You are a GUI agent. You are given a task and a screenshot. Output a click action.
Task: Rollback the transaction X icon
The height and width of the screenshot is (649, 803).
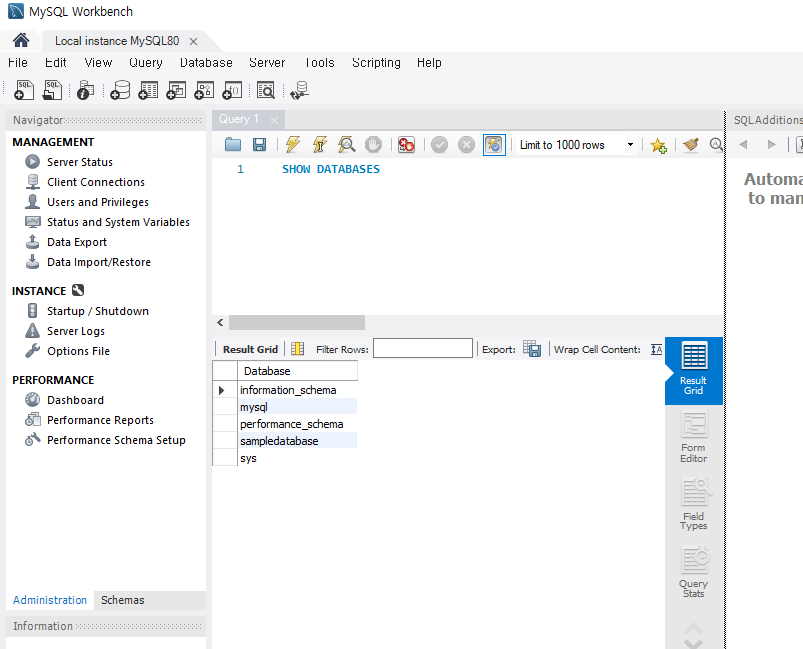(466, 145)
